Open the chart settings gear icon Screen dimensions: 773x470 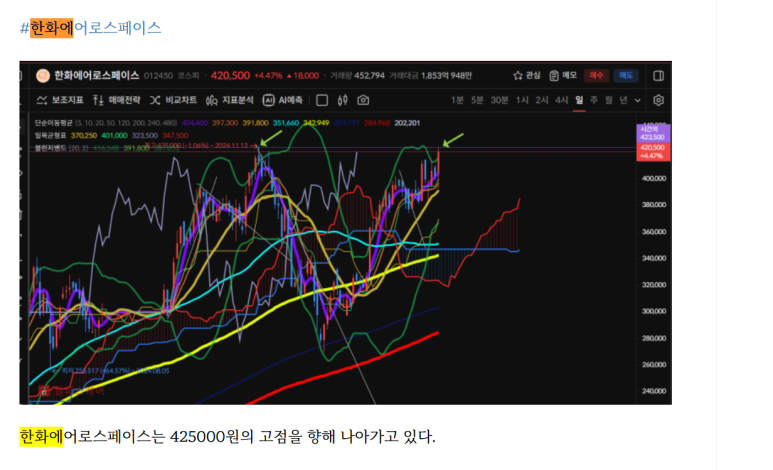click(x=658, y=100)
